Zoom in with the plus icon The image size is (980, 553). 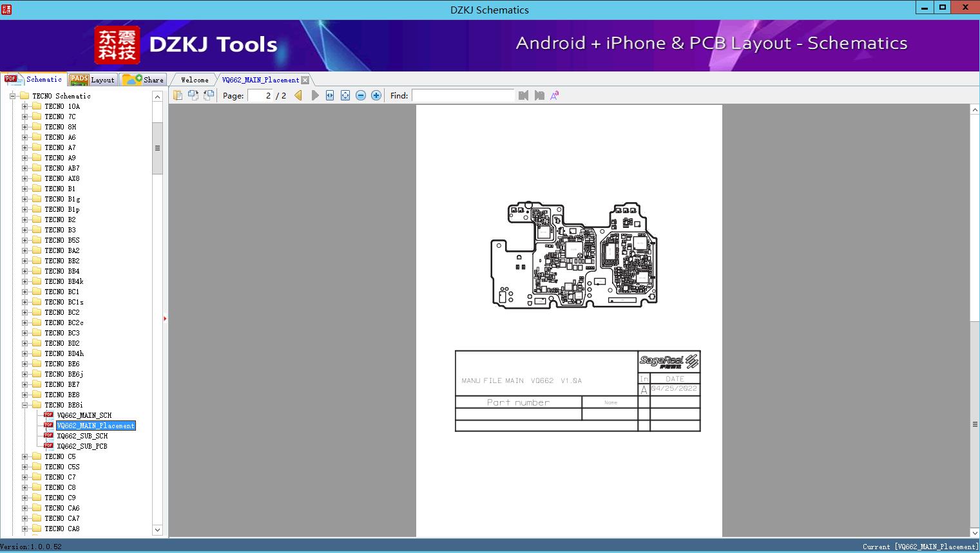pyautogui.click(x=376, y=95)
